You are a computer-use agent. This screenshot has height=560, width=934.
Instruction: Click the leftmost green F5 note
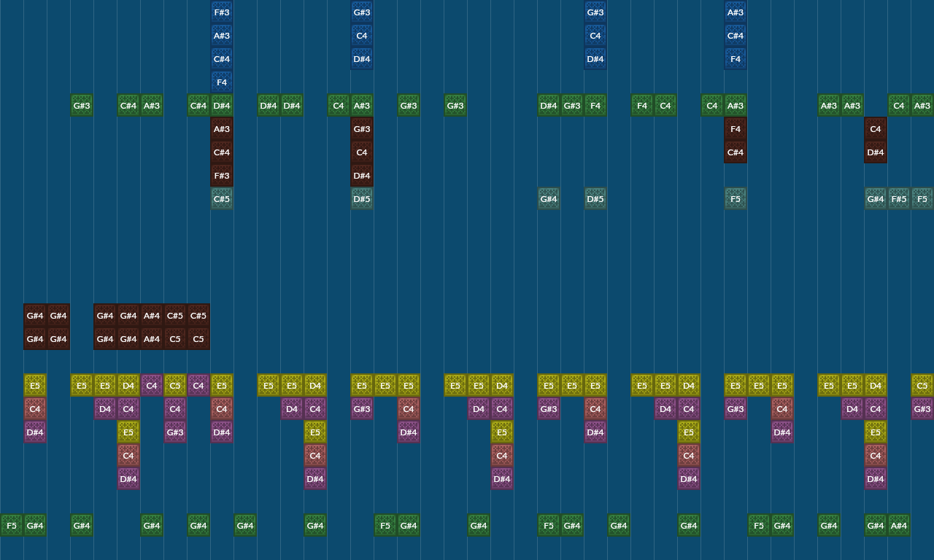12,526
